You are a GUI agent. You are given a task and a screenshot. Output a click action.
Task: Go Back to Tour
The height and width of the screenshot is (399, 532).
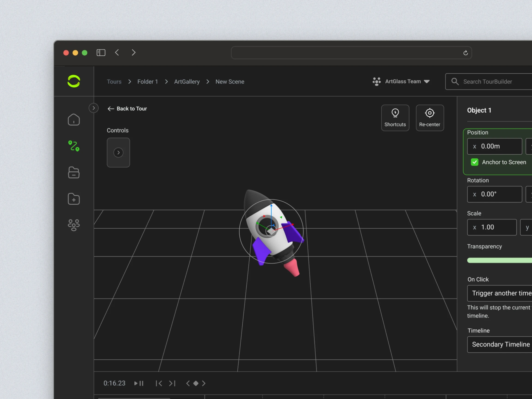[127, 109]
